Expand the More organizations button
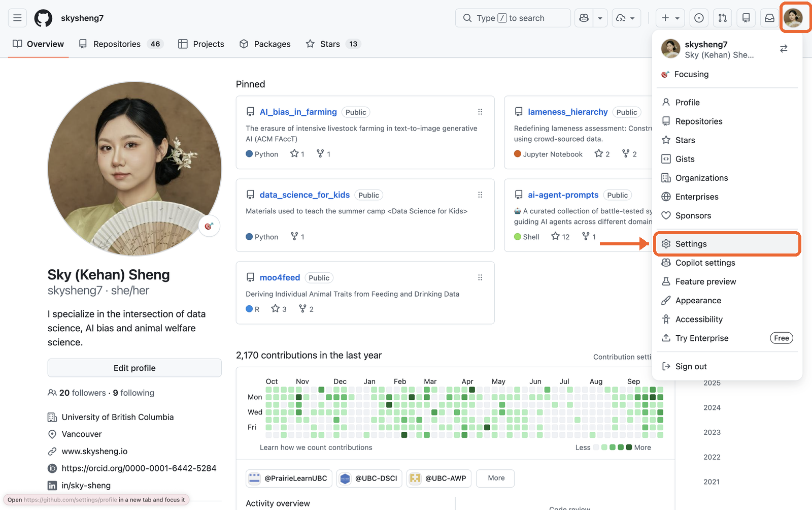Viewport: 812px width, 510px height. click(x=496, y=478)
